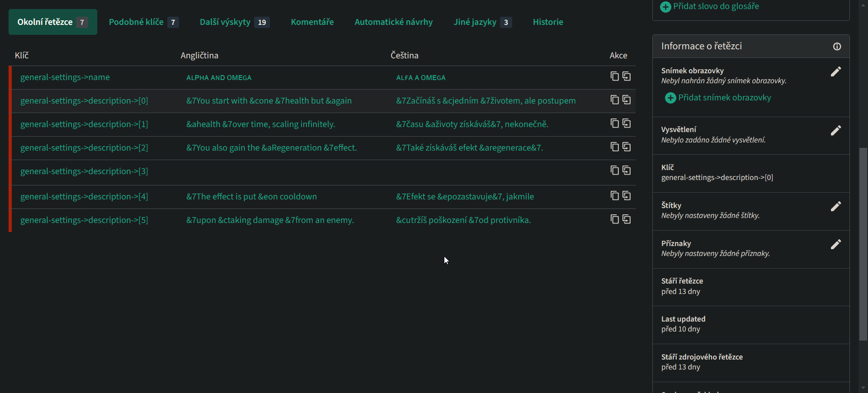
Task: Open general-settings->description->[5] key link
Action: coord(84,220)
